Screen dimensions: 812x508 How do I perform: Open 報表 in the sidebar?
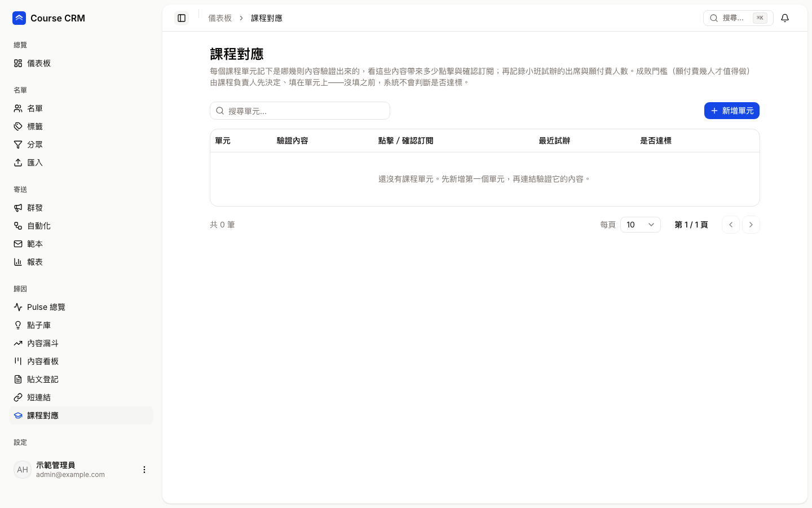pos(81,262)
